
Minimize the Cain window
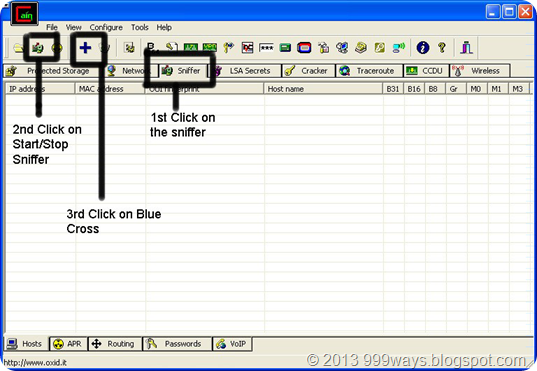click(x=493, y=12)
